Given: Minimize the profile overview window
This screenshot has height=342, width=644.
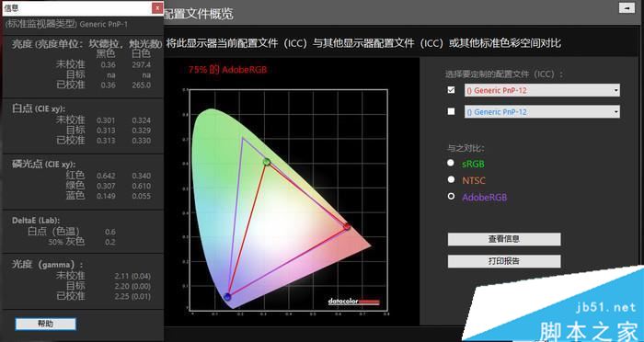Looking at the screenshot, I should [627, 7].
